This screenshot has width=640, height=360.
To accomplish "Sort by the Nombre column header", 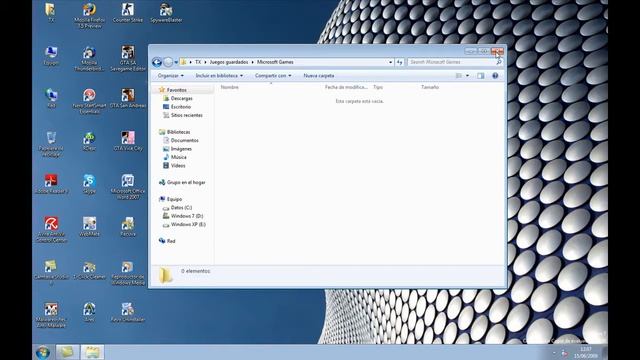I will 229,87.
